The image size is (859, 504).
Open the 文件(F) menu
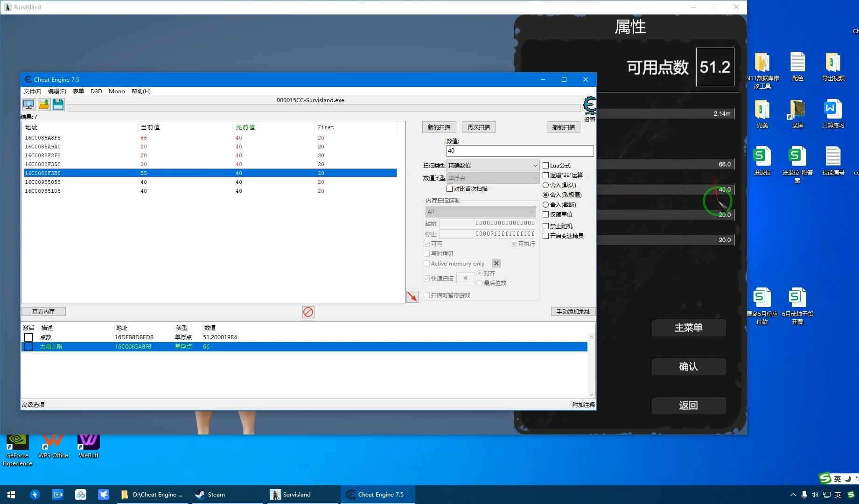pos(32,91)
